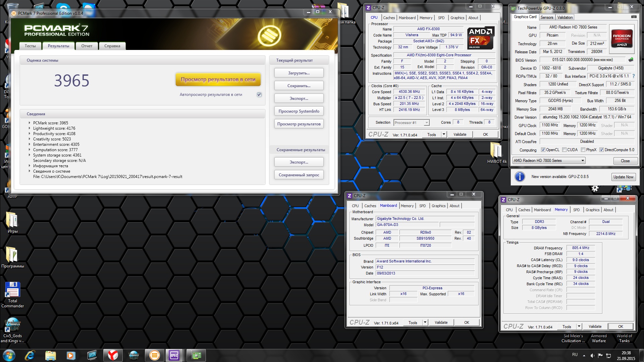Open Validation tab in GPU-Z
Viewport: 644px width, 362px height.
(x=565, y=17)
